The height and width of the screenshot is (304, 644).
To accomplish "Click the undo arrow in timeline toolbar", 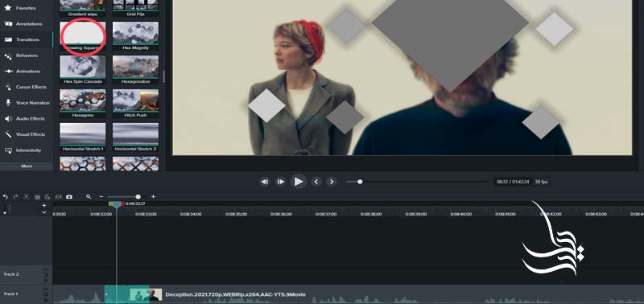I will click(x=6, y=197).
